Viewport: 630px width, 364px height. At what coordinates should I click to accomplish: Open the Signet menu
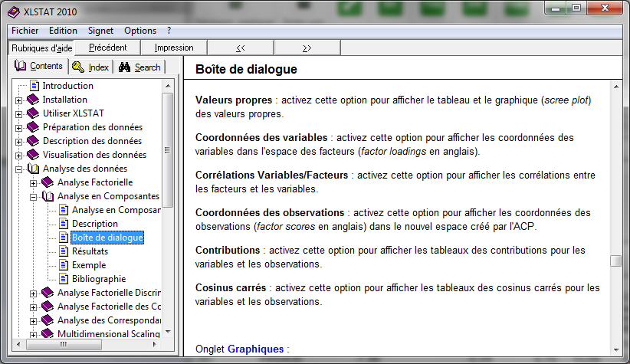[100, 31]
